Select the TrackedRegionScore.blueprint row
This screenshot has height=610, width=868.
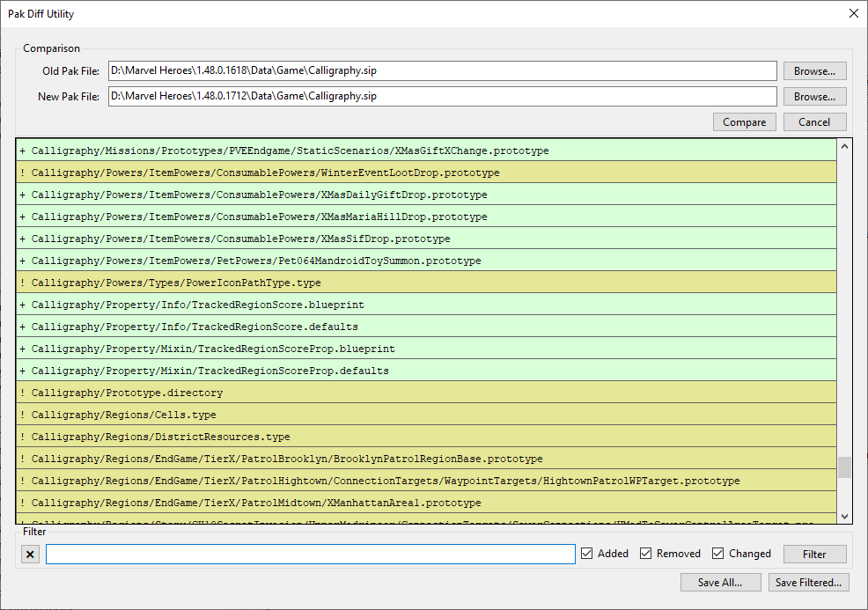point(426,305)
